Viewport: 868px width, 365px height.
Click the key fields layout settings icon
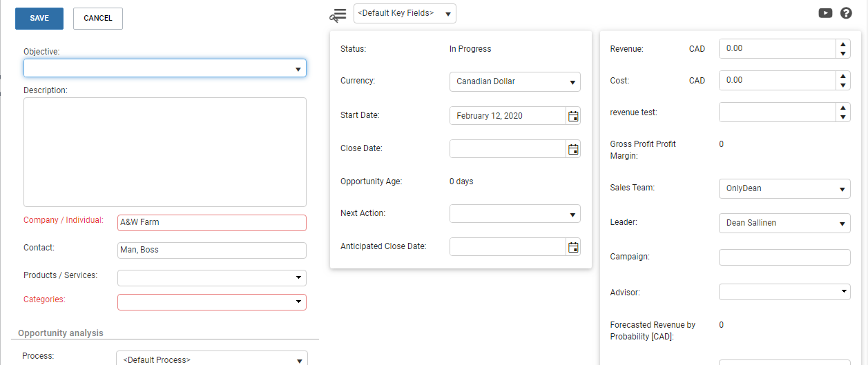tap(338, 15)
